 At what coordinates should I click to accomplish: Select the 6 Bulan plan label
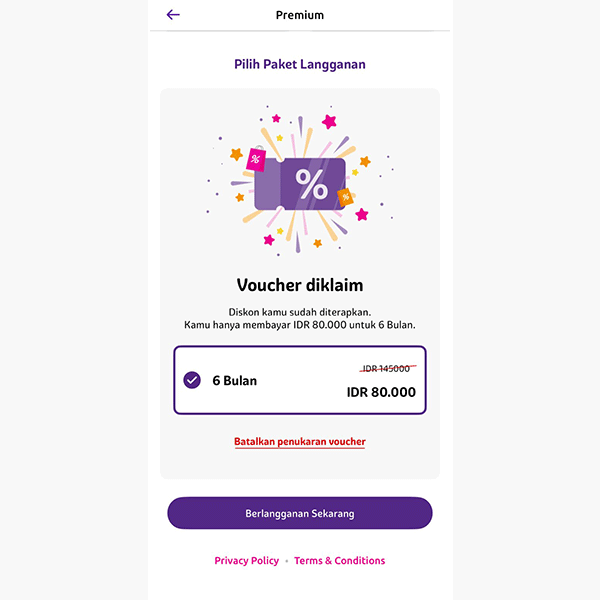pyautogui.click(x=234, y=381)
